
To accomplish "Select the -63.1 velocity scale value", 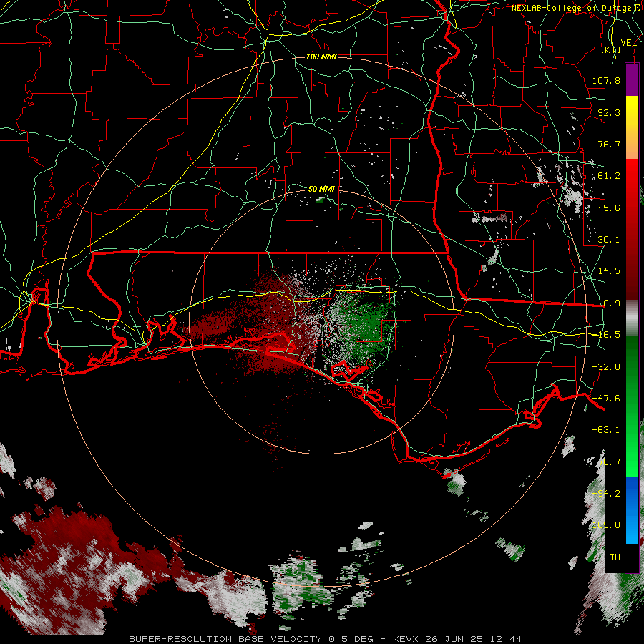I will pos(606,430).
